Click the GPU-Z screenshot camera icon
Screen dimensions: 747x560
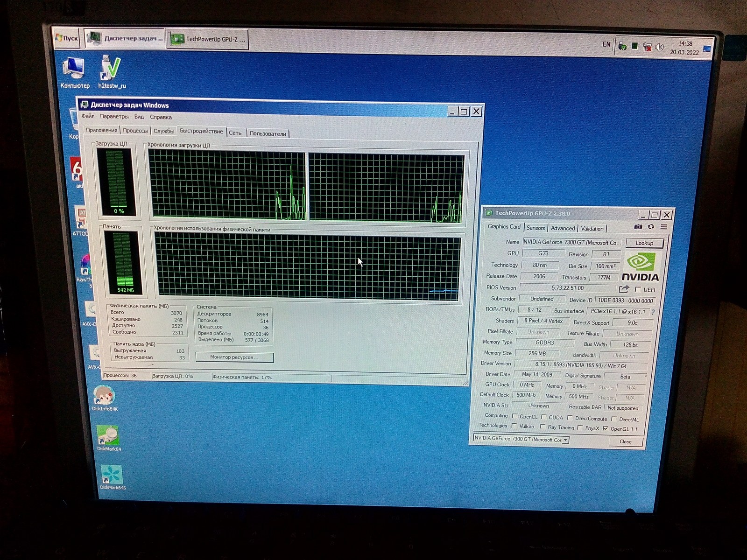[638, 227]
